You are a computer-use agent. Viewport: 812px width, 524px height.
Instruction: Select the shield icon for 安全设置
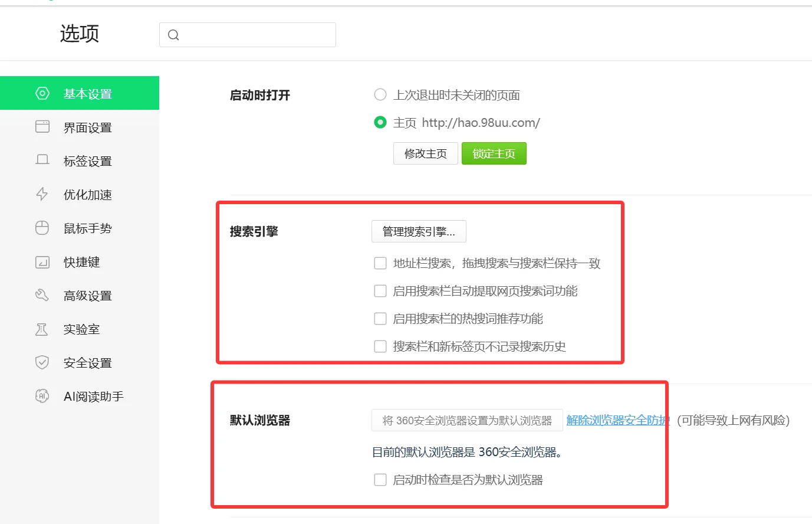pyautogui.click(x=42, y=362)
